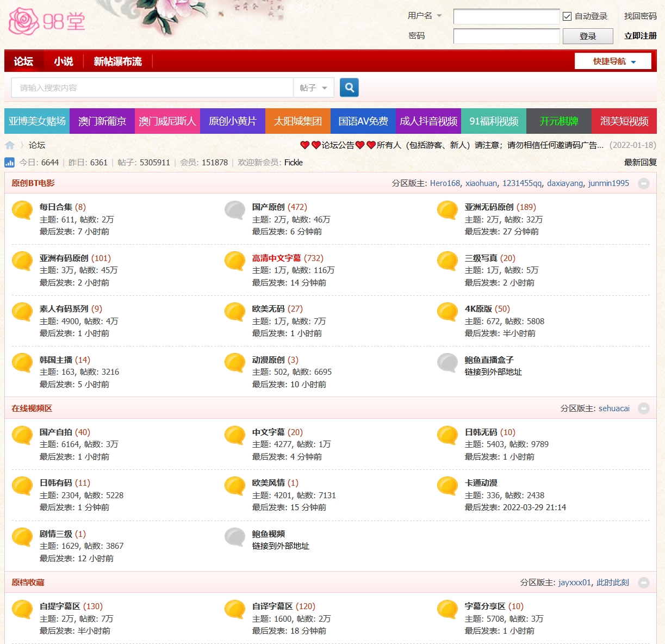Open the 新帖瀑布流 navigation tab
This screenshot has height=644, width=665.
pyautogui.click(x=117, y=61)
